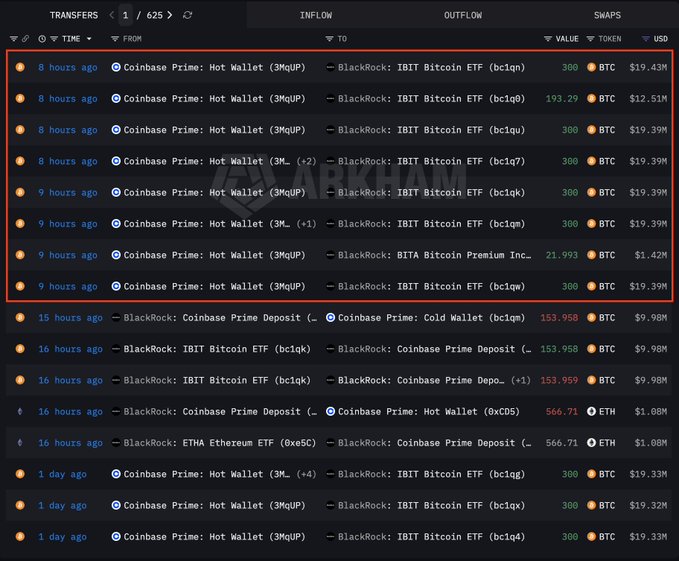Open '8 hours ago' link in bc1qn row
679x561 pixels.
pyautogui.click(x=68, y=68)
